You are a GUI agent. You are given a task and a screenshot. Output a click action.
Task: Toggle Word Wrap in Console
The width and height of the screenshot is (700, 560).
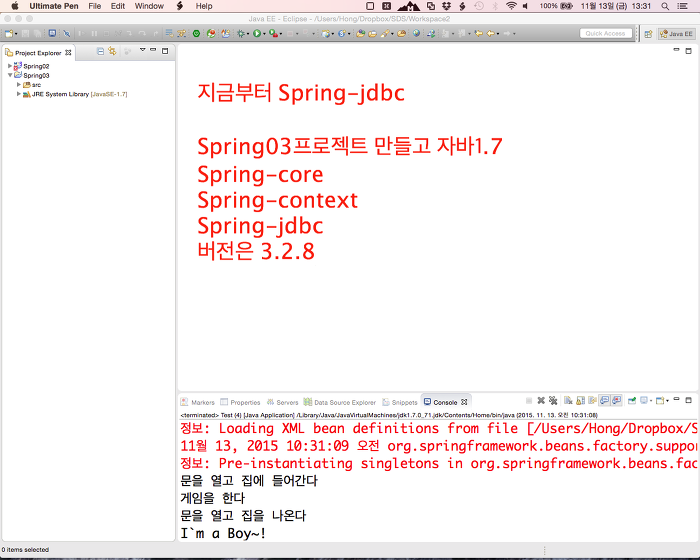(592, 401)
